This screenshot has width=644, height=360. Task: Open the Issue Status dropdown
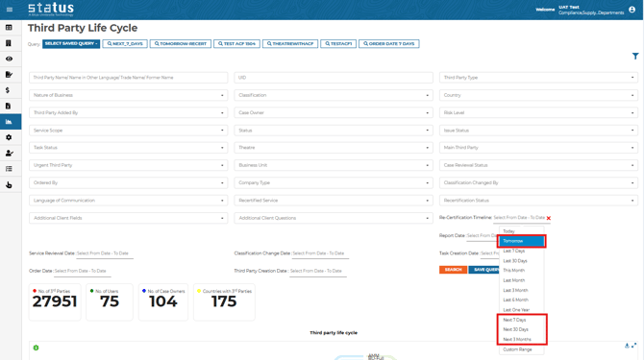538,131
